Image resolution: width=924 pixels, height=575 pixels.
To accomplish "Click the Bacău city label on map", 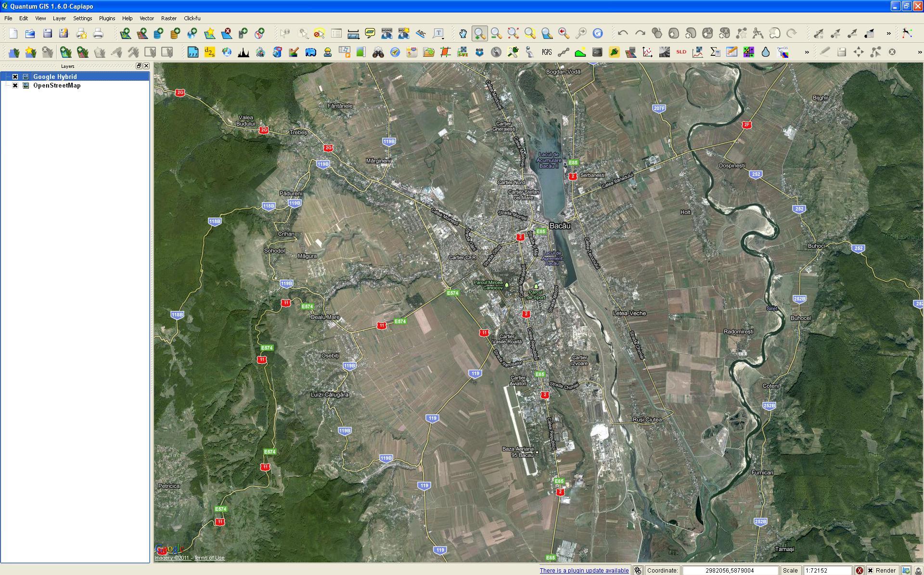I will click(560, 226).
